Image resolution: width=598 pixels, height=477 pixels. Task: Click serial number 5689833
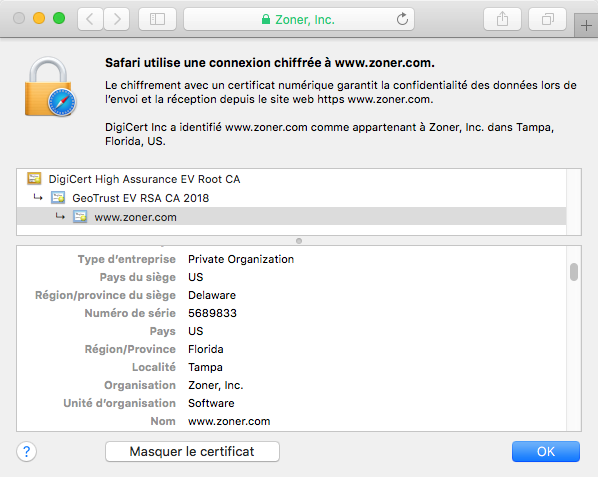click(212, 313)
